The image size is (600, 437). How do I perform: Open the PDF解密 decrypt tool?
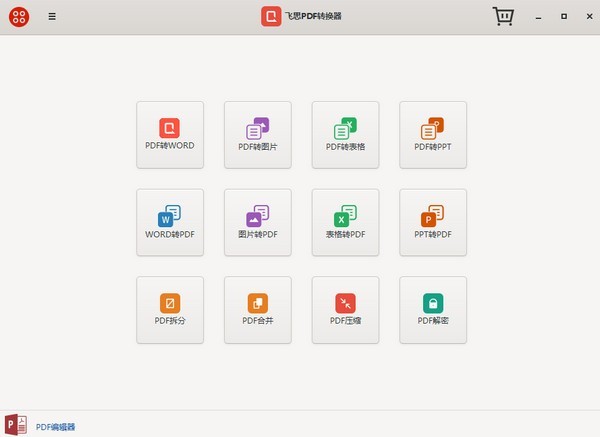[433, 310]
